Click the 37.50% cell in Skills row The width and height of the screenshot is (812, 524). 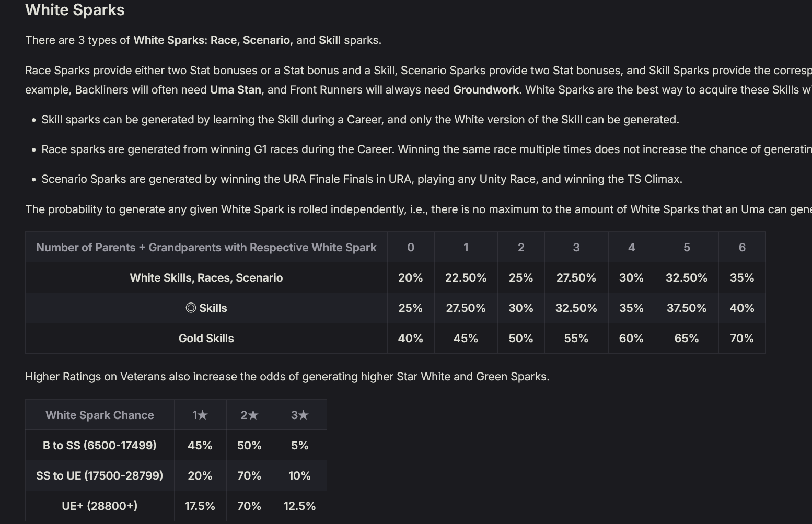coord(687,308)
